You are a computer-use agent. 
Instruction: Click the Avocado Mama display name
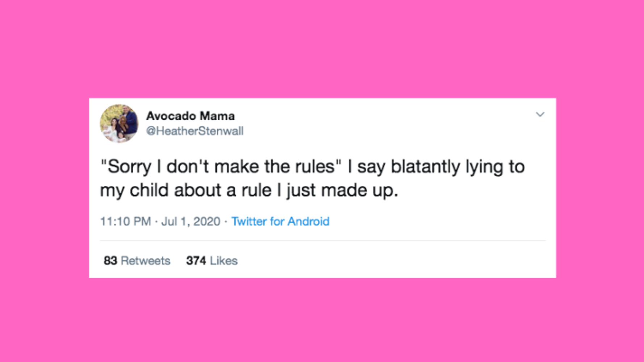tap(191, 116)
